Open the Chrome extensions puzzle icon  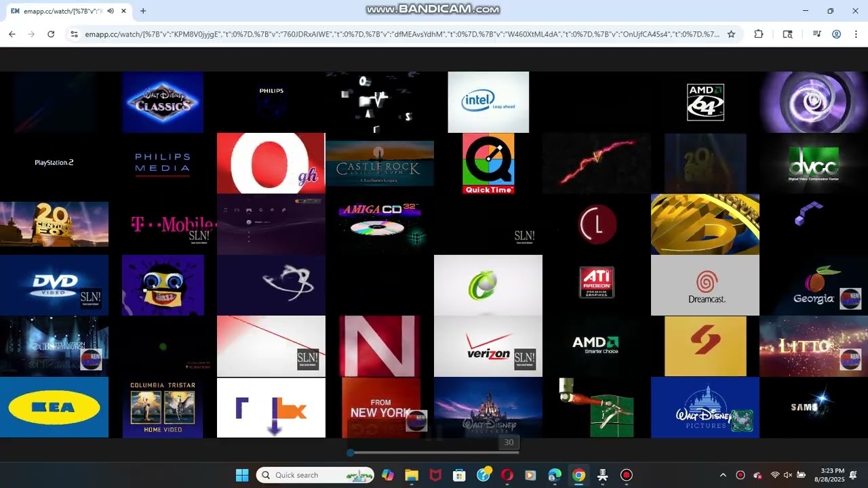[759, 34]
